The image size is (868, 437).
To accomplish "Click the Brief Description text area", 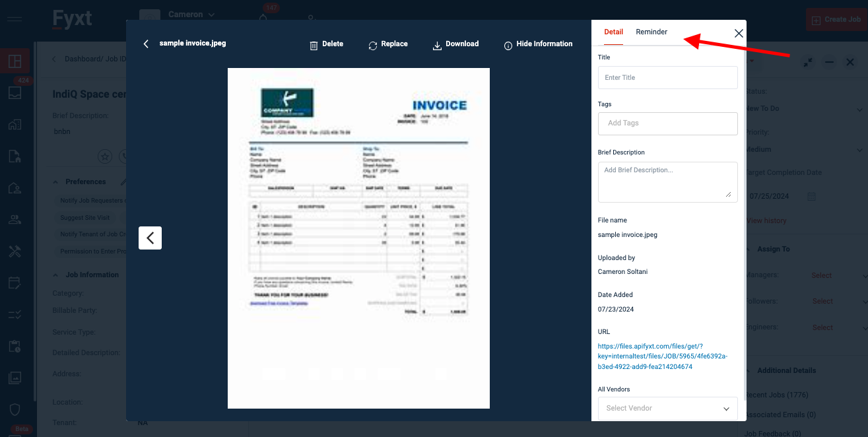I will [x=667, y=182].
